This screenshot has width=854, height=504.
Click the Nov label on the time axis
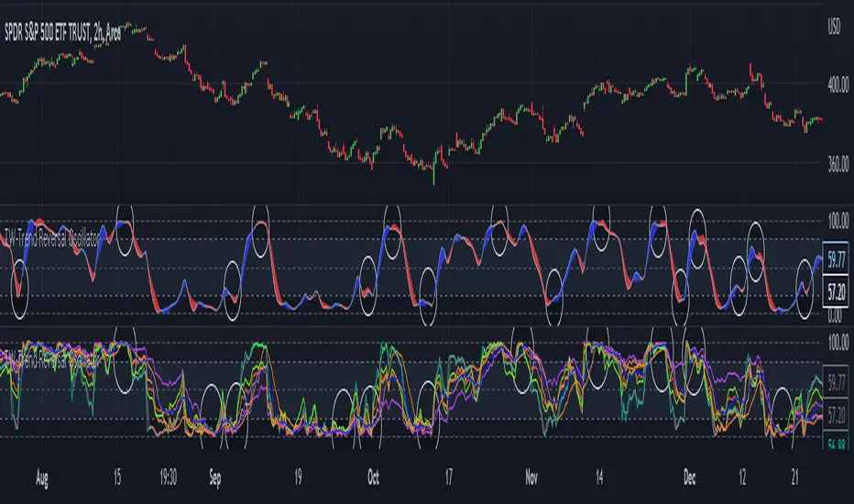[x=531, y=477]
